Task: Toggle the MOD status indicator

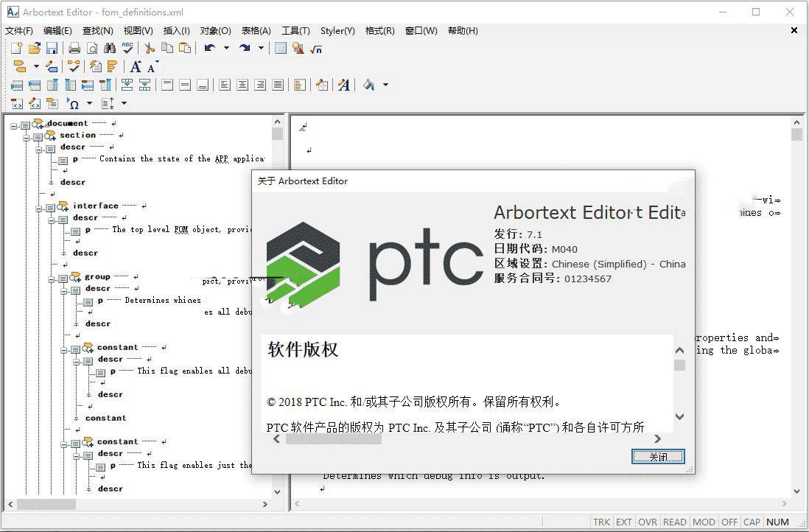Action: [704, 522]
